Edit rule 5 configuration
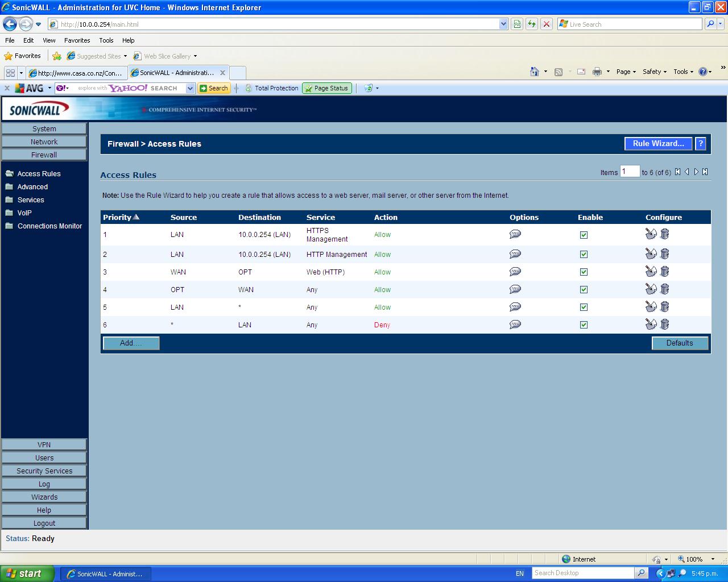728x582 pixels. pyautogui.click(x=651, y=306)
